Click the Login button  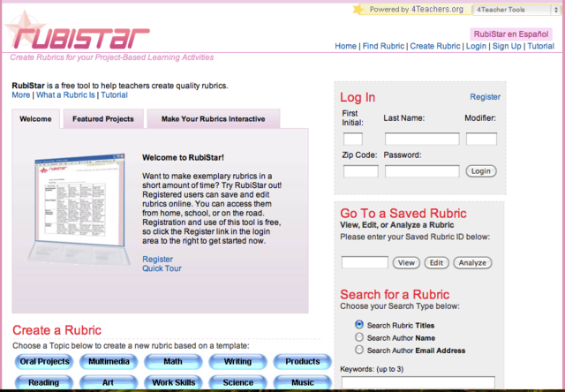(x=481, y=171)
